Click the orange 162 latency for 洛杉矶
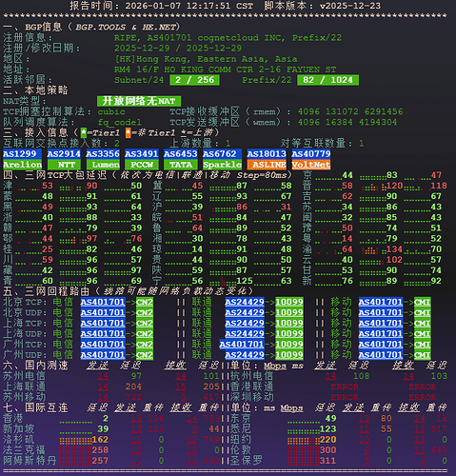The width and height of the screenshot is (456, 476). tap(100, 440)
